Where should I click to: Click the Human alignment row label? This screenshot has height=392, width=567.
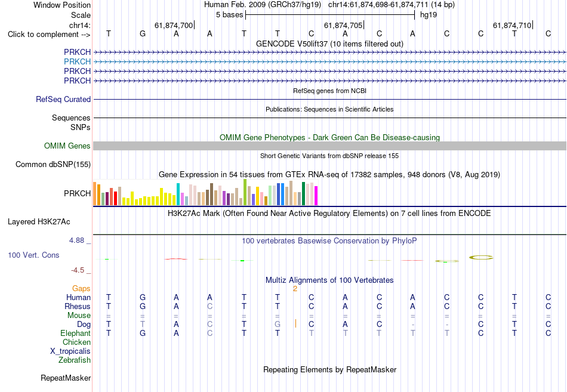[x=78, y=297]
